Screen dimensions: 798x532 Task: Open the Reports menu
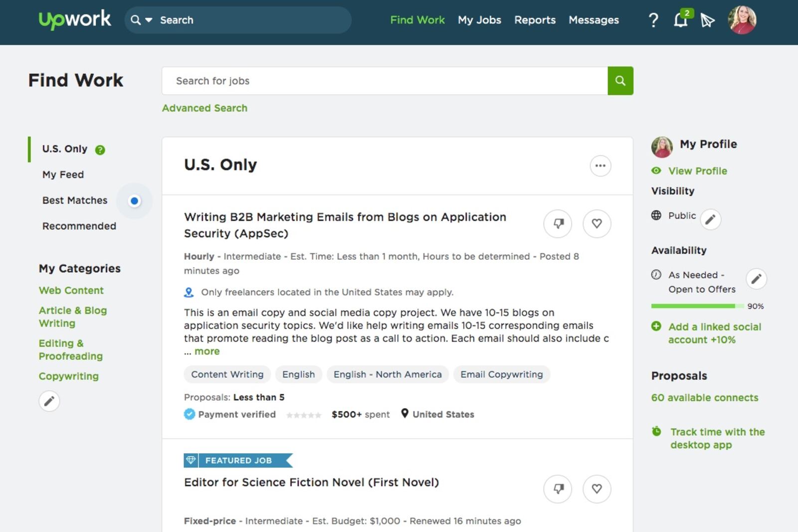pos(535,20)
